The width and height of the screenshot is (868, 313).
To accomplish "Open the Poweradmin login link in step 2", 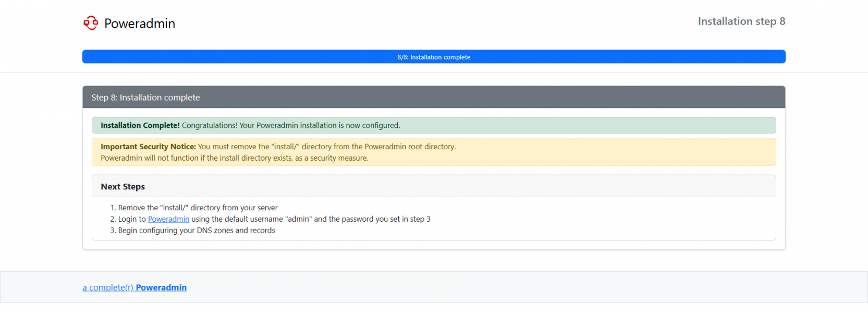I will pyautogui.click(x=168, y=219).
